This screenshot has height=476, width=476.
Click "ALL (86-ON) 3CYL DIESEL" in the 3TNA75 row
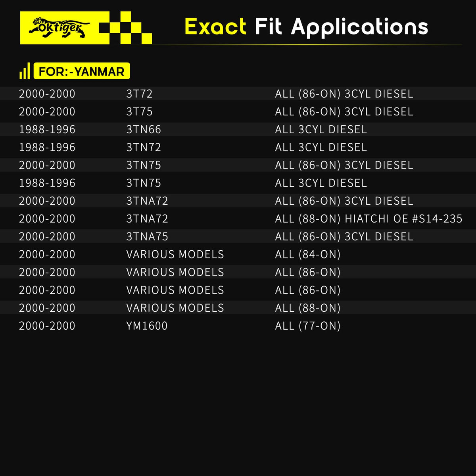pos(344,236)
